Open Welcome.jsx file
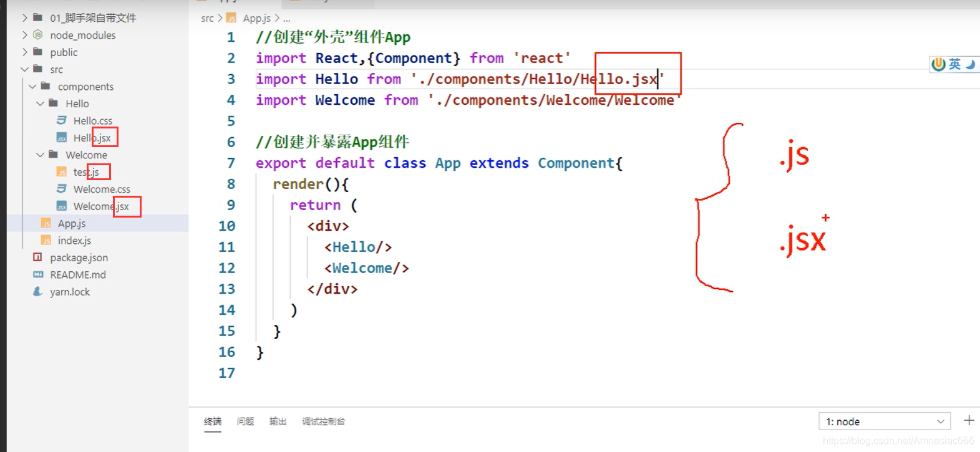 point(101,206)
